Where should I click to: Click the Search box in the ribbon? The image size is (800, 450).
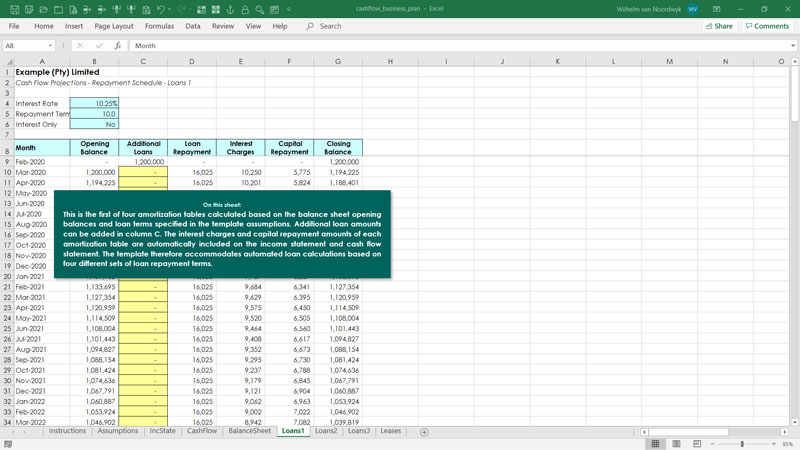(x=324, y=26)
